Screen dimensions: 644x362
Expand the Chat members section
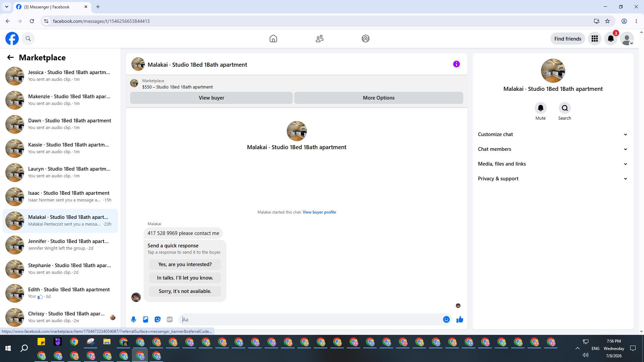[553, 149]
